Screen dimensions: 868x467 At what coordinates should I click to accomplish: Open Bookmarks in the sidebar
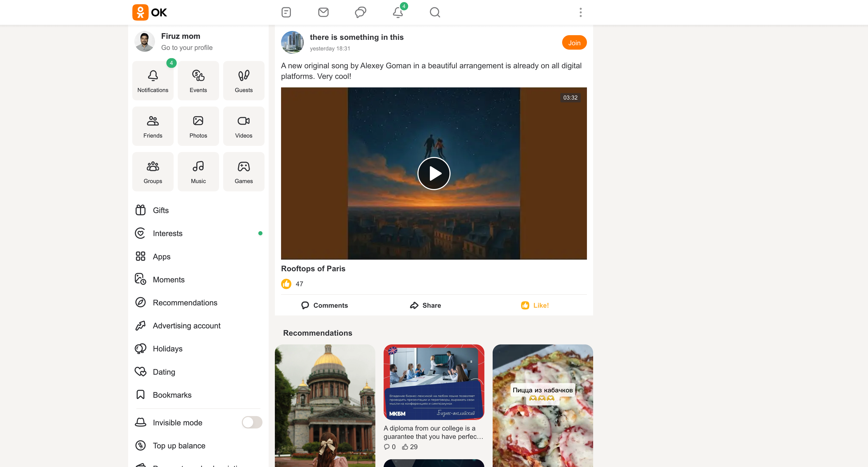[172, 395]
